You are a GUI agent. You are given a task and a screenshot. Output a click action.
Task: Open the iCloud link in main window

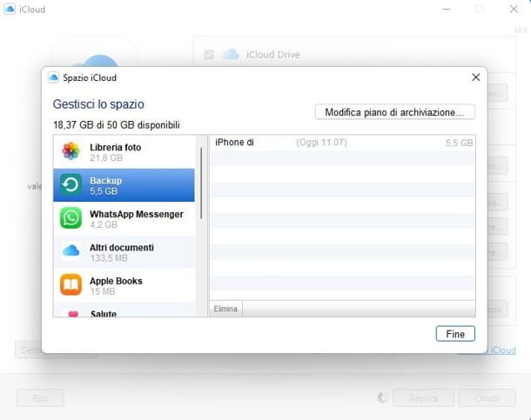click(x=502, y=350)
